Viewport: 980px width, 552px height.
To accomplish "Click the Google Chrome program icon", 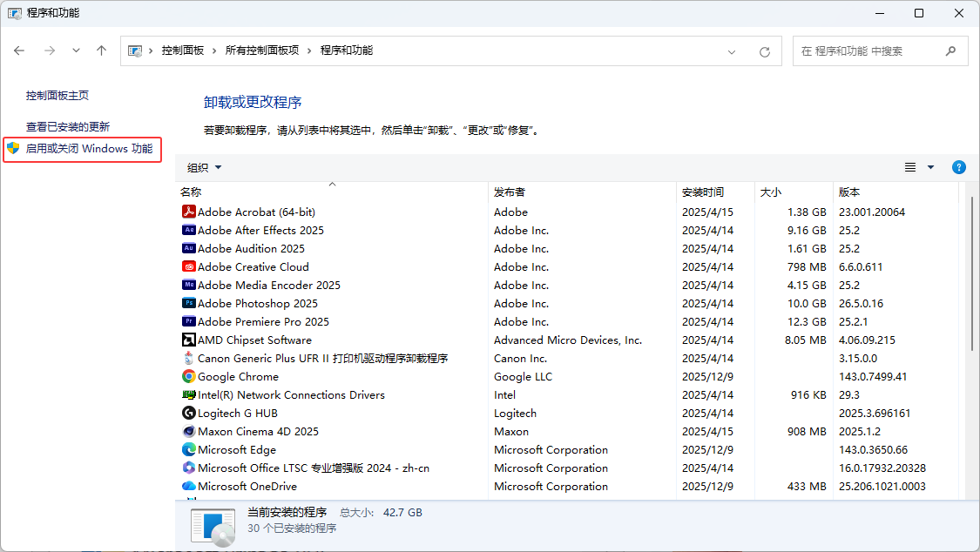I will point(188,376).
